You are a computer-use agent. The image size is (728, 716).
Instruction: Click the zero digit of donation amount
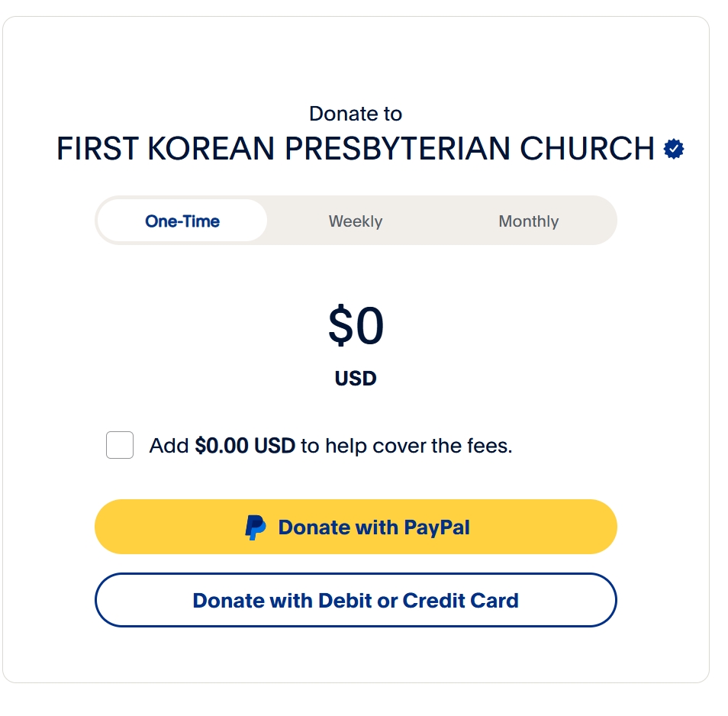click(x=370, y=326)
